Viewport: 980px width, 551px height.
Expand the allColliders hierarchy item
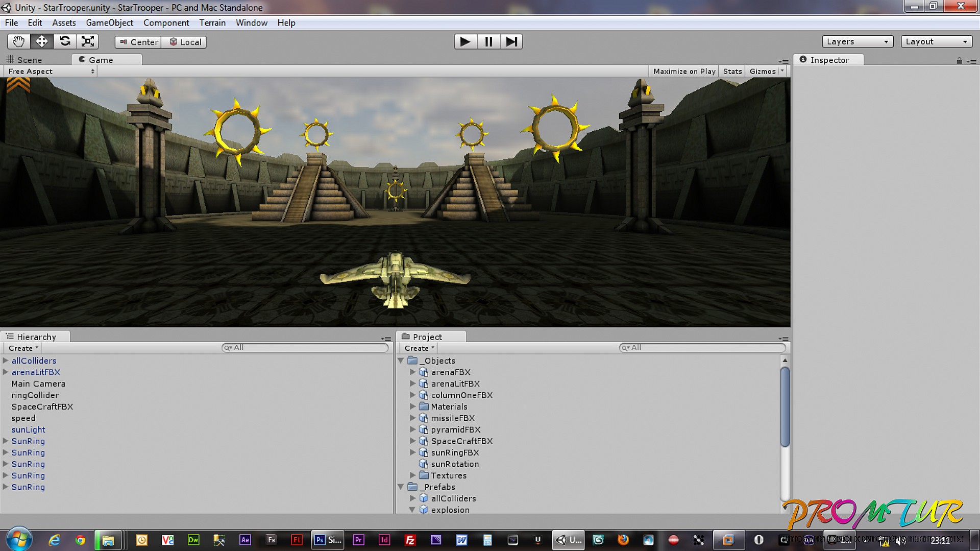6,361
